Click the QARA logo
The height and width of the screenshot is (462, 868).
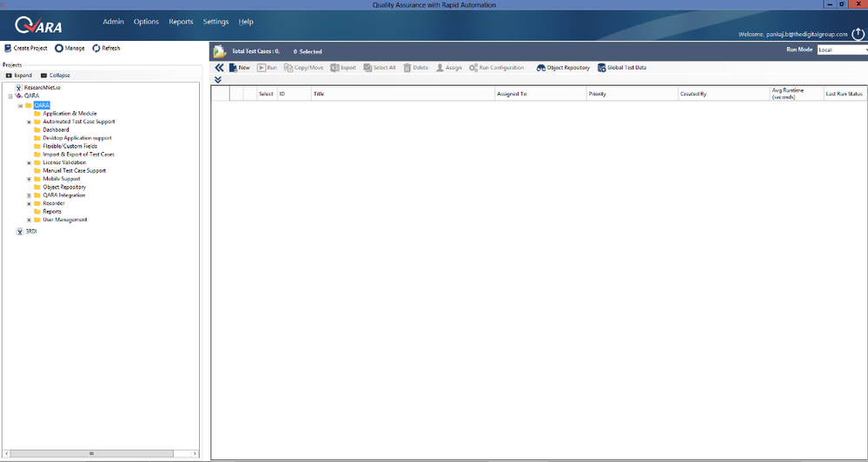(39, 25)
